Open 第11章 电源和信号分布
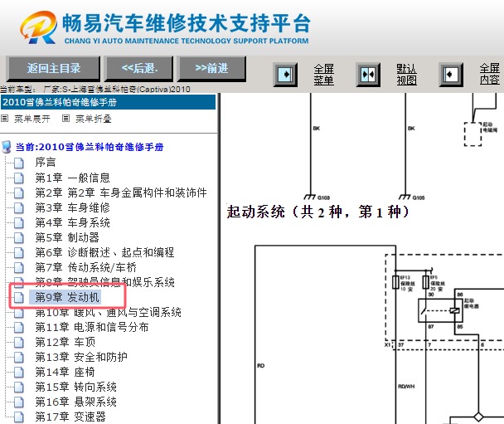The width and height of the screenshot is (504, 424). tap(92, 327)
